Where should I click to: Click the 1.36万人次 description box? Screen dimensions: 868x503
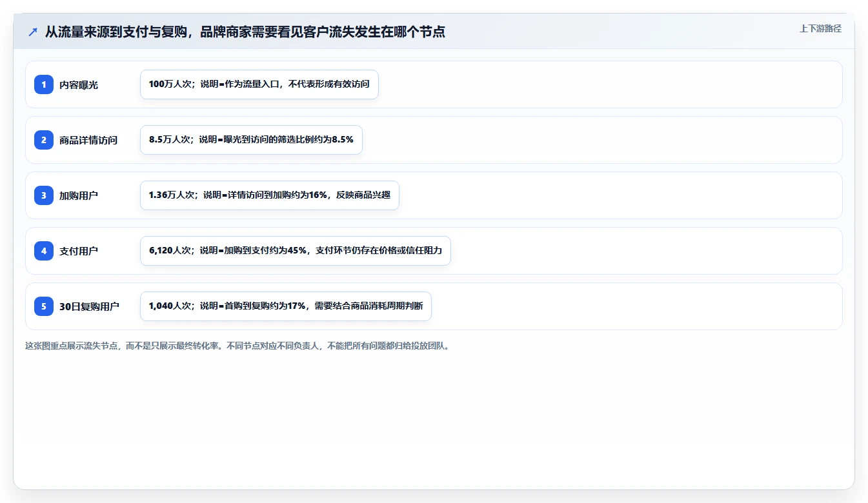[270, 195]
